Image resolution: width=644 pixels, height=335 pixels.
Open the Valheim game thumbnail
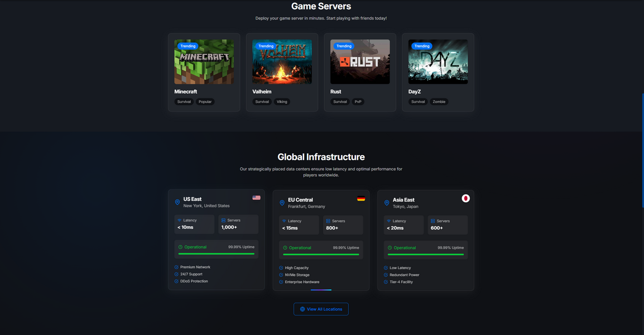coord(282,61)
